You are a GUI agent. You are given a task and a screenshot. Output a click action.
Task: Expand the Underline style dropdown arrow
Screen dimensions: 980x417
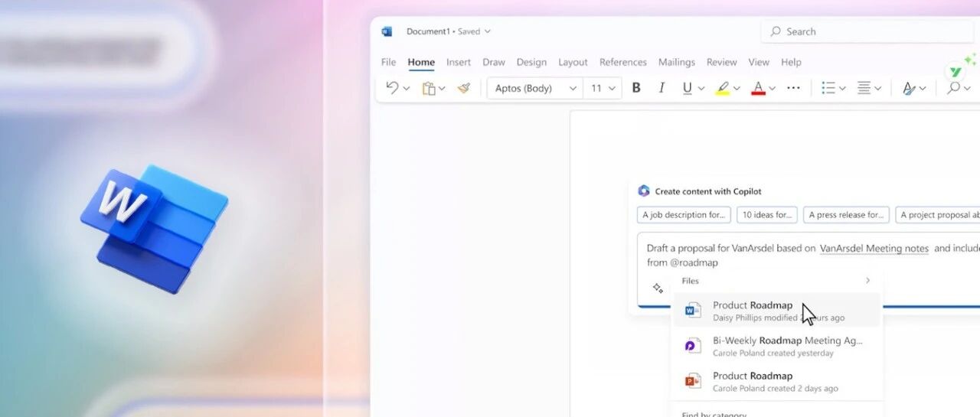(x=701, y=89)
